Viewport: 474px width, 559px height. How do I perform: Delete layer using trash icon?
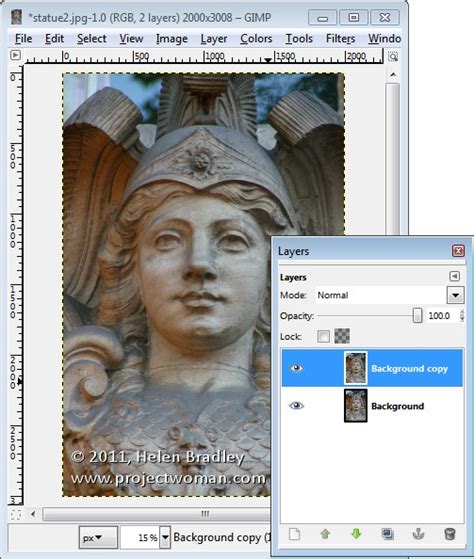click(450, 534)
